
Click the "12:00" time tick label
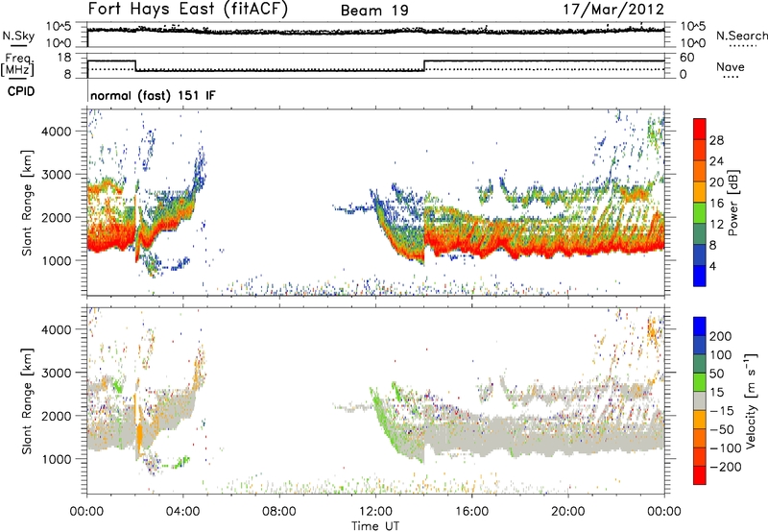[375, 512]
